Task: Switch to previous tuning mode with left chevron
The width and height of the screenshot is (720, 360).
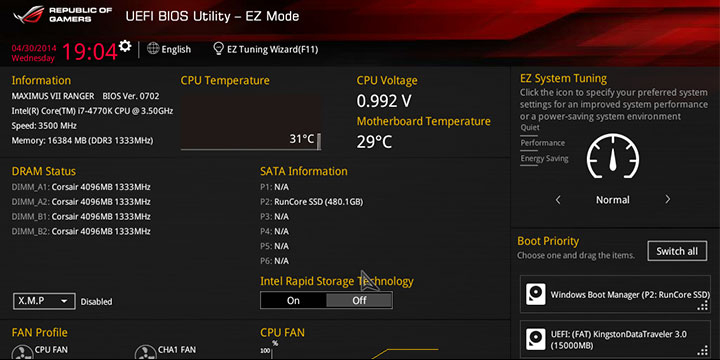Action: 558,200
